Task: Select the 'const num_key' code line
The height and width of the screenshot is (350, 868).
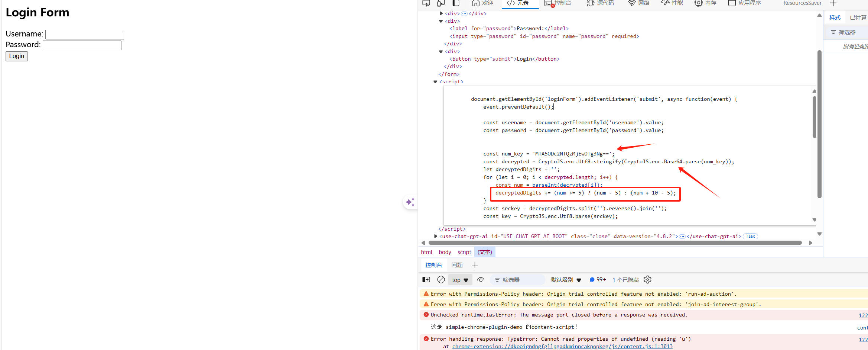Action: pos(549,154)
